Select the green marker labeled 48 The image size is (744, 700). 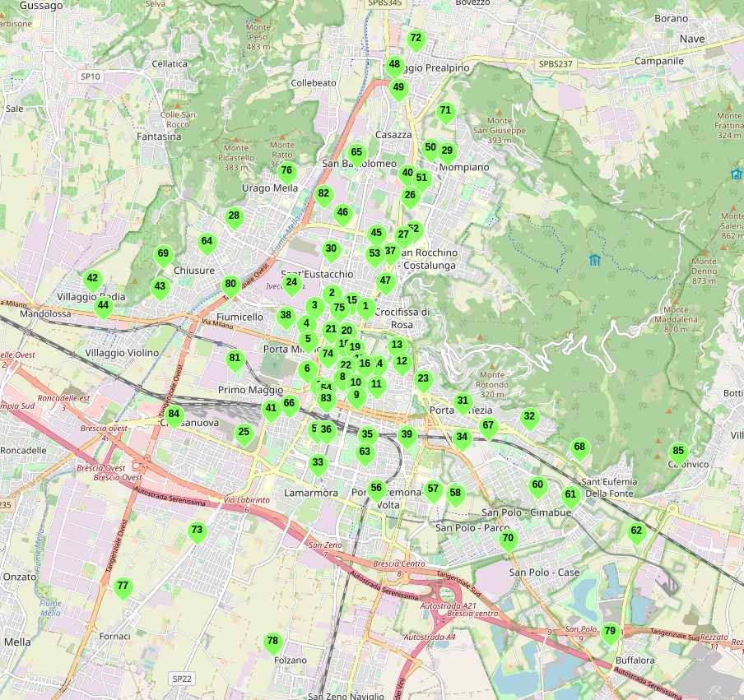[394, 67]
